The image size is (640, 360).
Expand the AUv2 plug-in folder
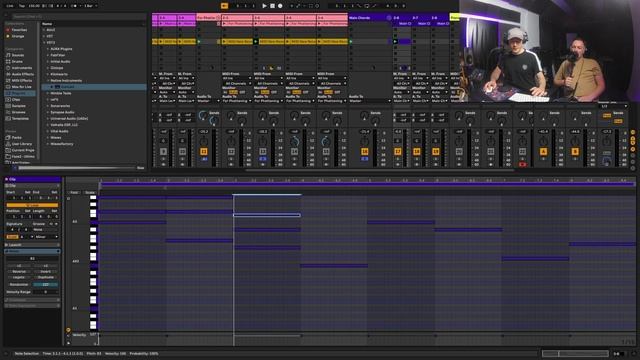[44, 30]
